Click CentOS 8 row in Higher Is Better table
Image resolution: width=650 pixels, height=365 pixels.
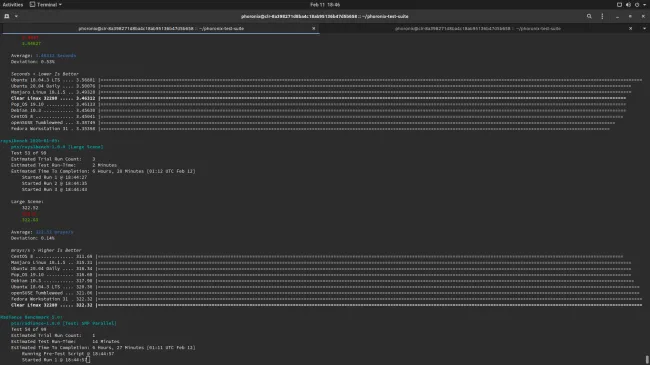click(x=317, y=256)
